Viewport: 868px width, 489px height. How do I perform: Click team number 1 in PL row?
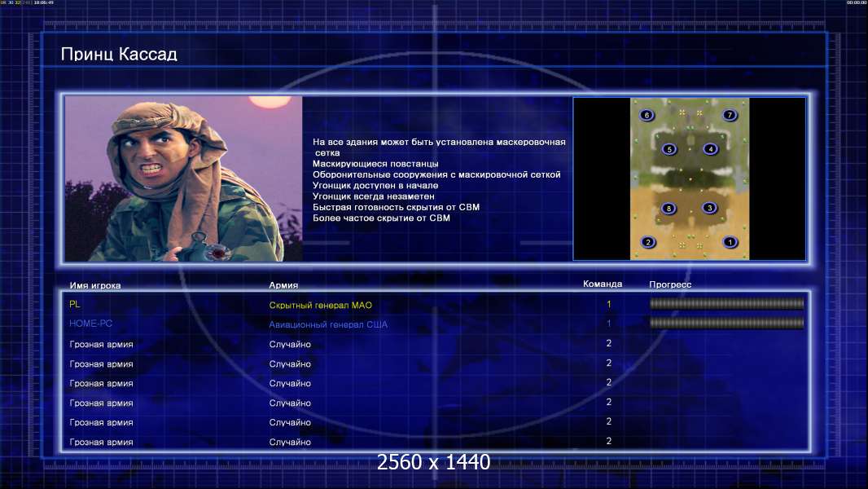(x=609, y=304)
